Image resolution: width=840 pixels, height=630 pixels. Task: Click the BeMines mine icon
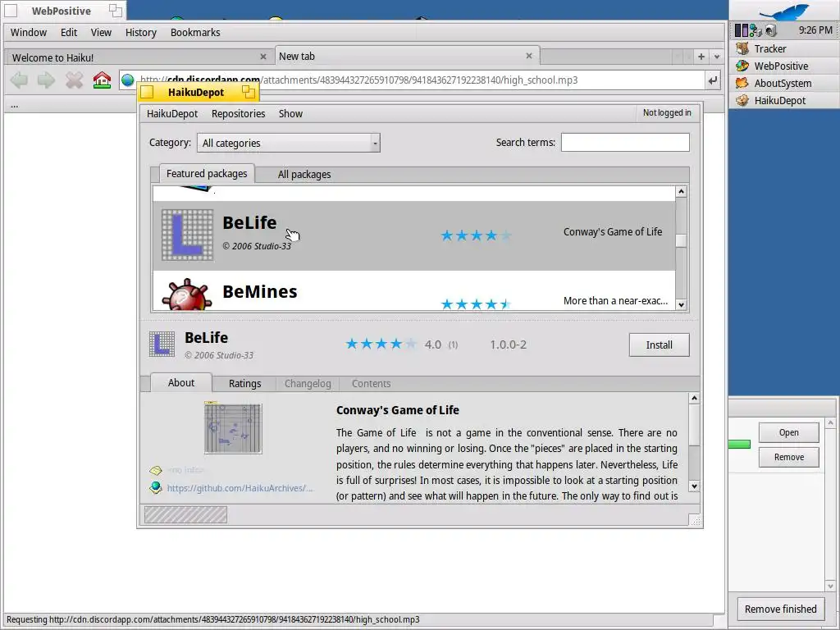coord(187,294)
